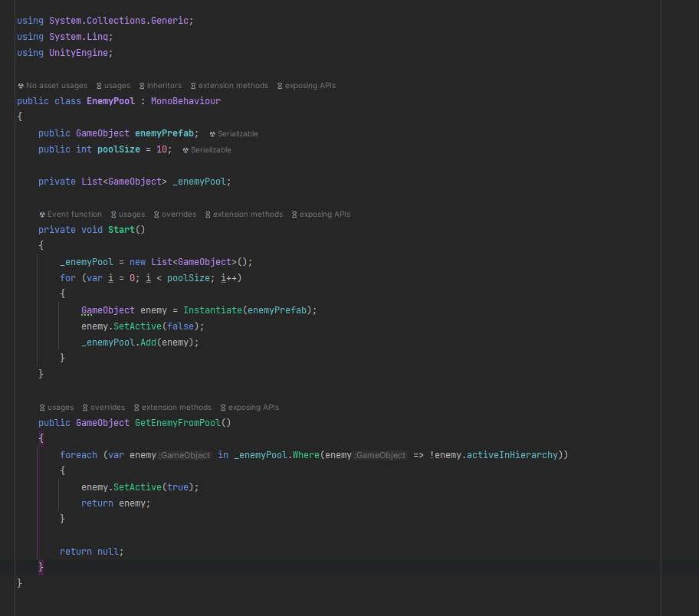The height and width of the screenshot is (616, 699).
Task: Click the poolSize default value 10
Action: point(162,149)
